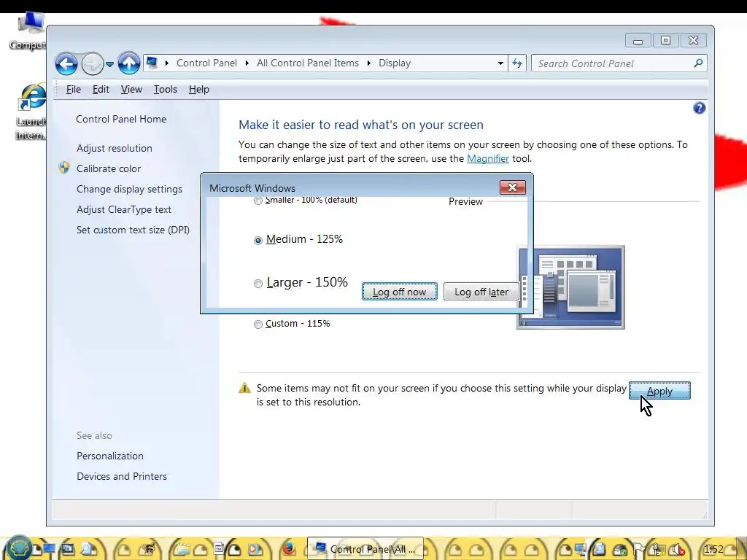Click the yellow warning triangle icon

tap(244, 388)
